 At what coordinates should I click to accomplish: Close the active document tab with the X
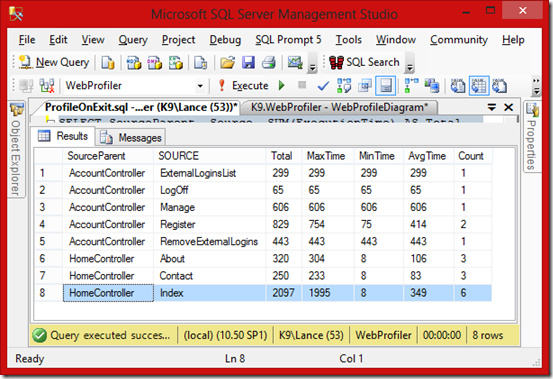click(508, 107)
